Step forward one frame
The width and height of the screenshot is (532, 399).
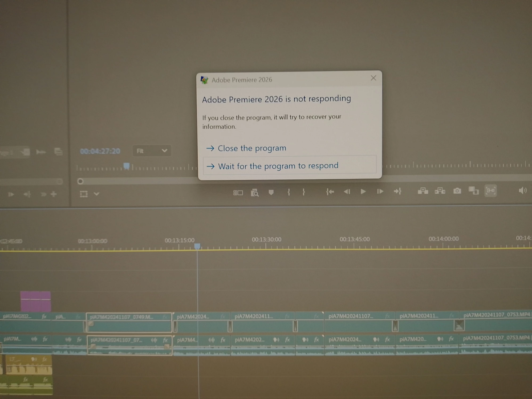380,191
